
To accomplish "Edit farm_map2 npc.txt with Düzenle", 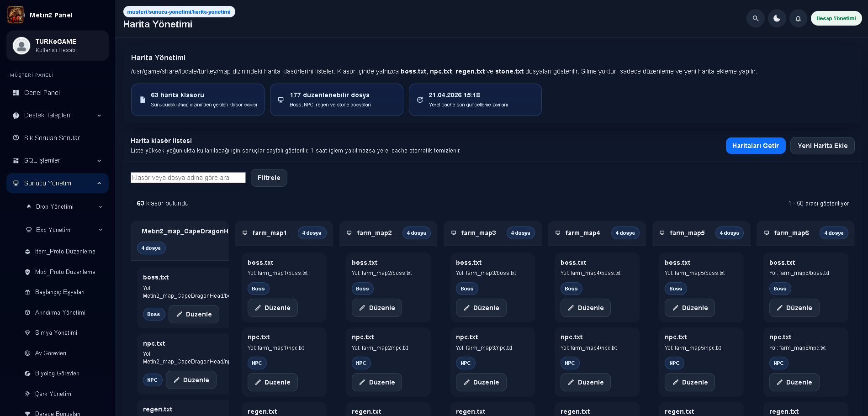I will (x=377, y=382).
